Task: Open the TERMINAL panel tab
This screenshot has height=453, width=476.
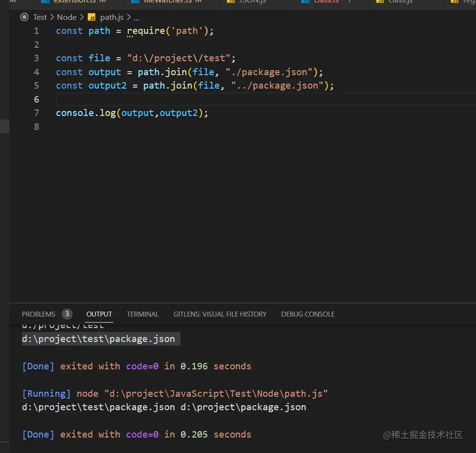Action: click(143, 314)
